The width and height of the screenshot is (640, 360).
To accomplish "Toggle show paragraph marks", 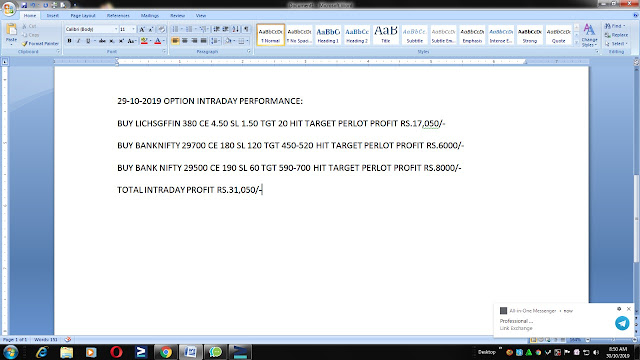I will pyautogui.click(x=246, y=29).
